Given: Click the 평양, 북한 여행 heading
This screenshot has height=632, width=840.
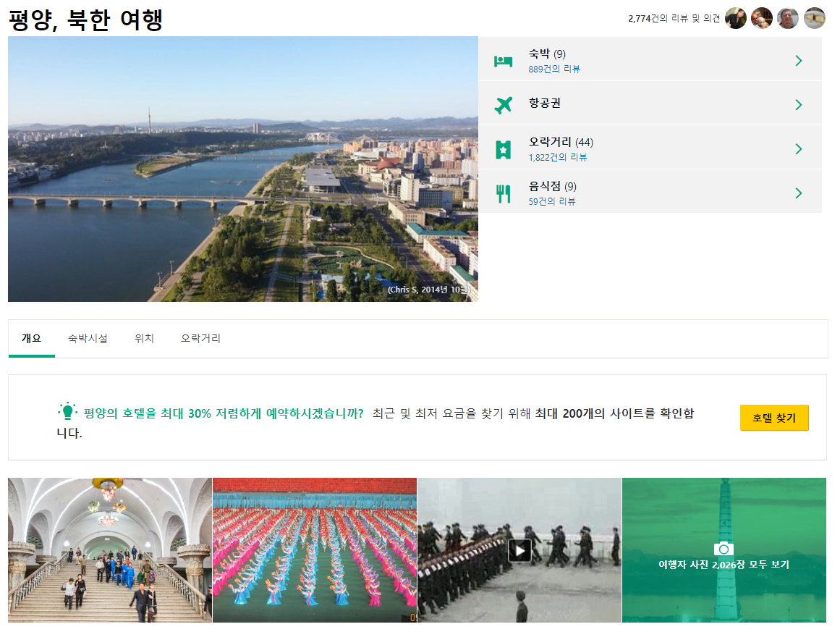Looking at the screenshot, I should pos(85,20).
